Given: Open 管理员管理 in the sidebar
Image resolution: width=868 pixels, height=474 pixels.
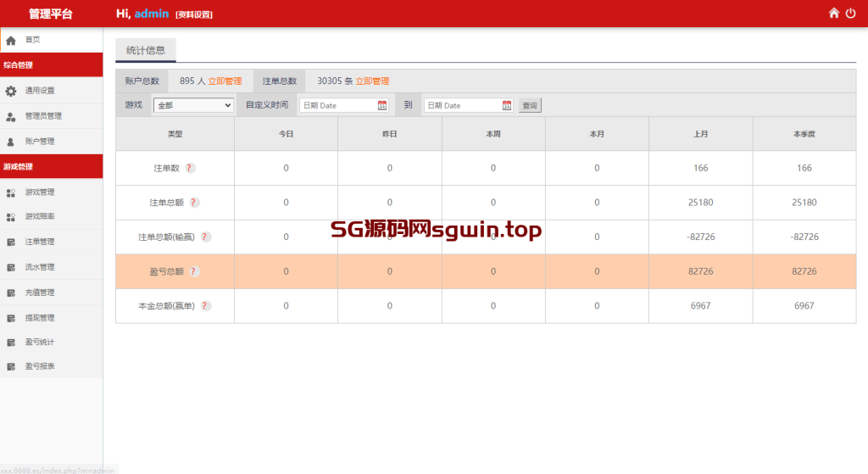Looking at the screenshot, I should tap(43, 116).
